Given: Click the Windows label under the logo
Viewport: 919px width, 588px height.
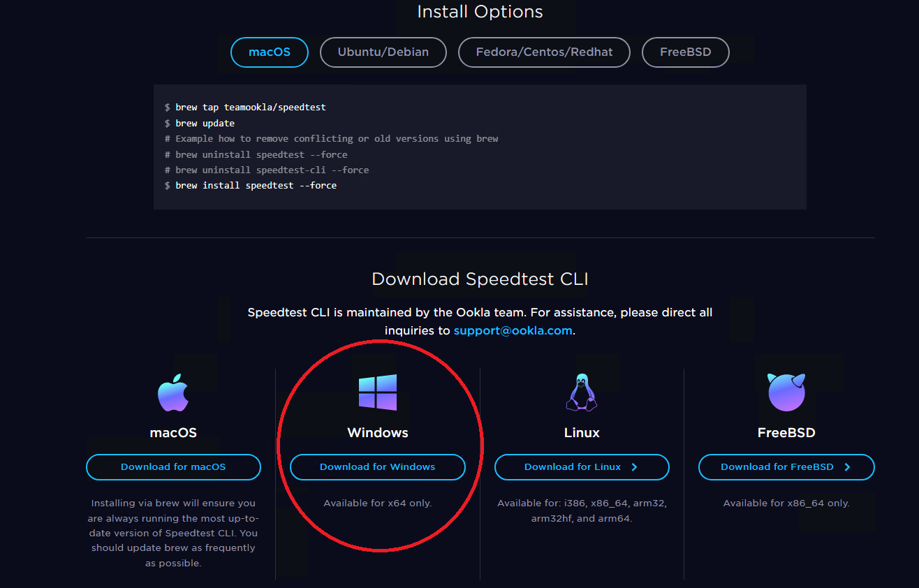Looking at the screenshot, I should [378, 433].
